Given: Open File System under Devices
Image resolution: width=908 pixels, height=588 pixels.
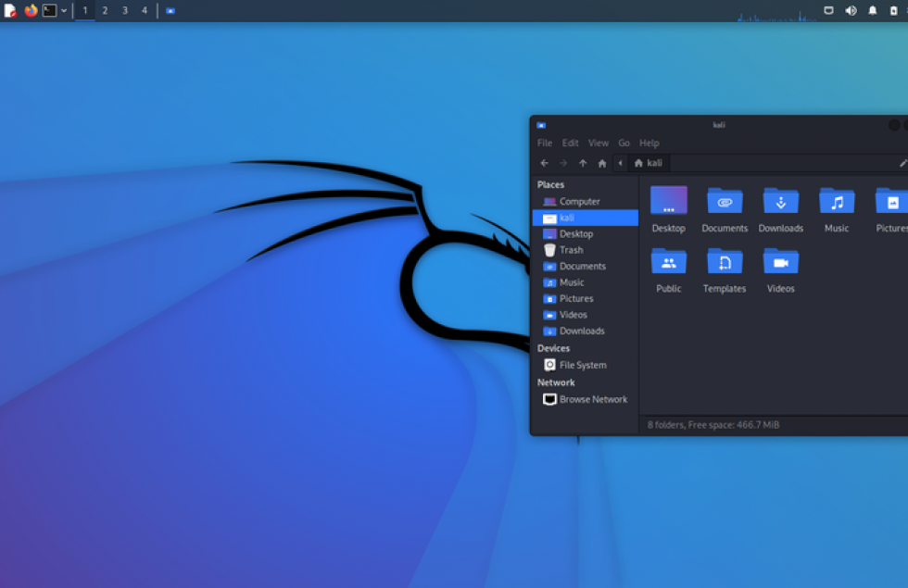Looking at the screenshot, I should [585, 365].
